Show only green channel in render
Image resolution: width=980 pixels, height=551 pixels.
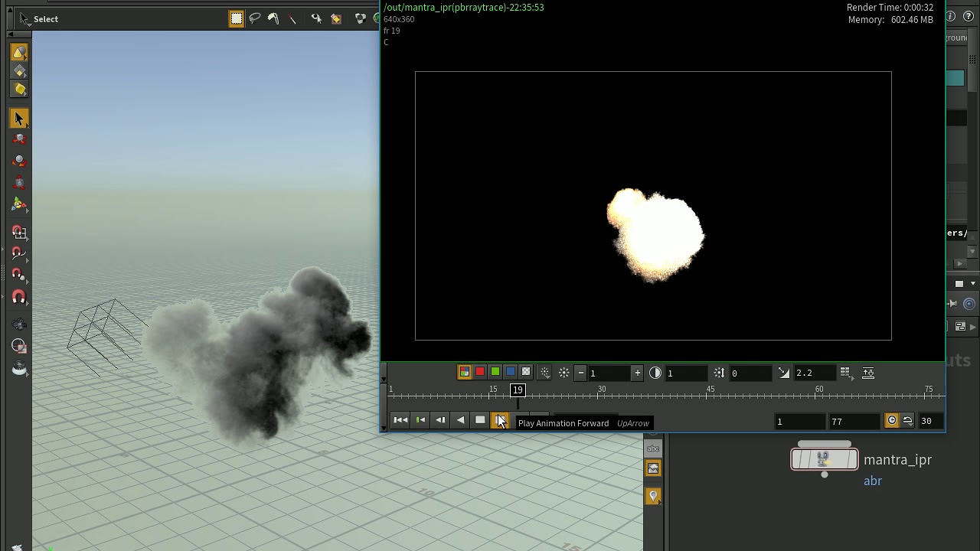(495, 373)
